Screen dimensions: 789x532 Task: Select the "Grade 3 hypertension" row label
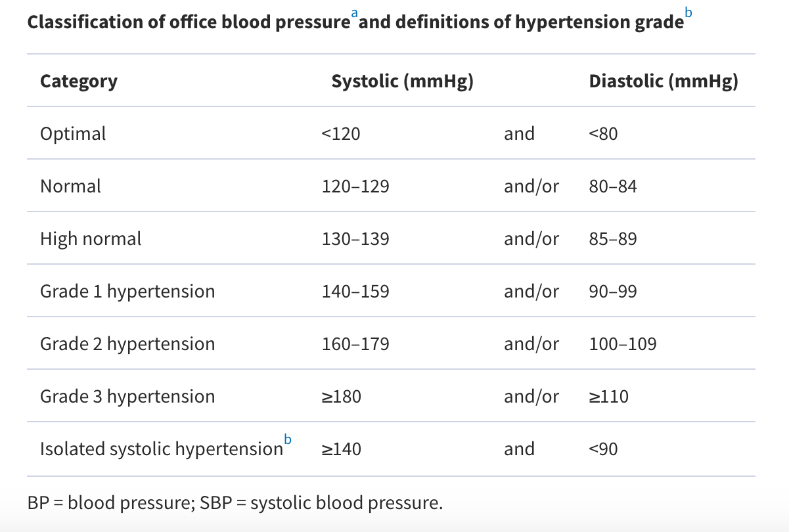[x=127, y=396]
